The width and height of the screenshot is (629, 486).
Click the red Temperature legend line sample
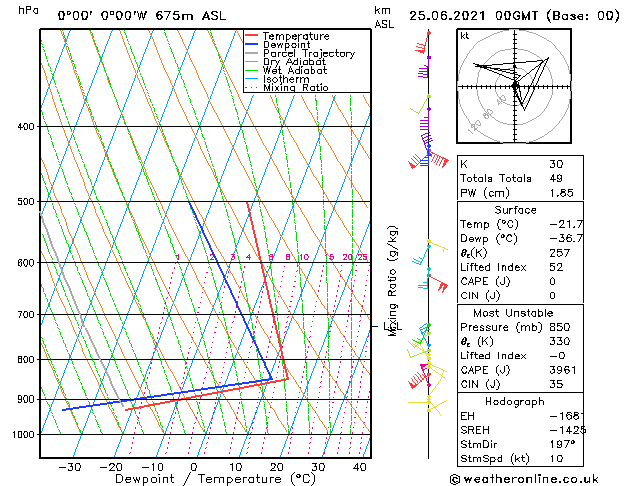tap(251, 36)
